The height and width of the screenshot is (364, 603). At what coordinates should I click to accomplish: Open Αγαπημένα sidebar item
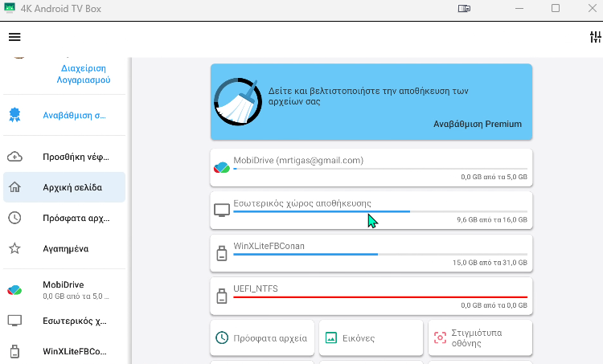pos(65,248)
